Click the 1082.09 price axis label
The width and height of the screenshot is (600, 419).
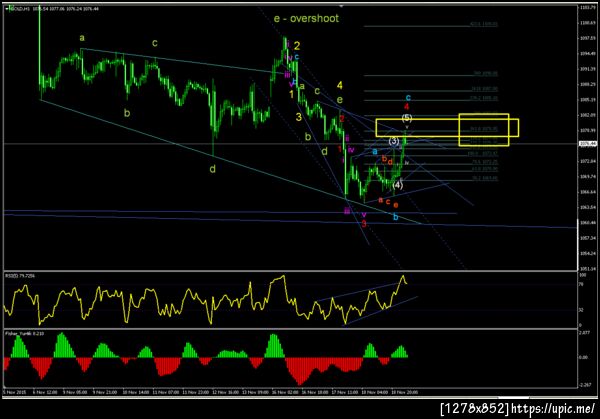tap(588, 115)
